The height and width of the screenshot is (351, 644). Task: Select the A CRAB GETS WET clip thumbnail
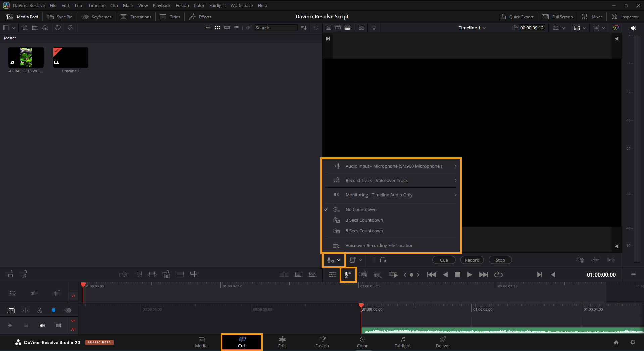(26, 57)
